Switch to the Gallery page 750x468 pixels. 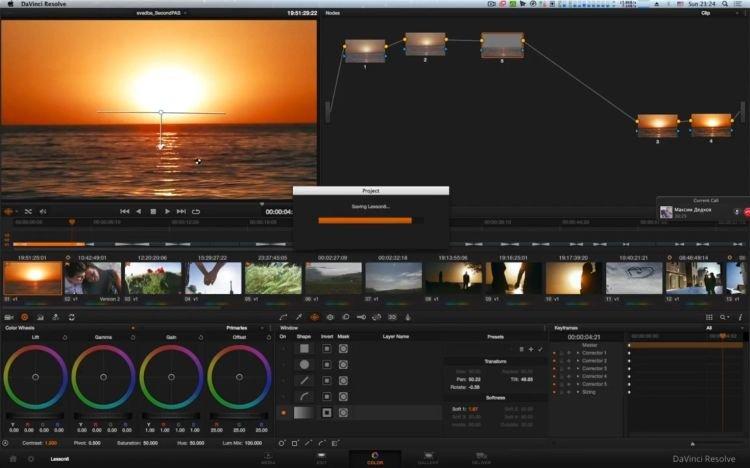pyautogui.click(x=428, y=458)
